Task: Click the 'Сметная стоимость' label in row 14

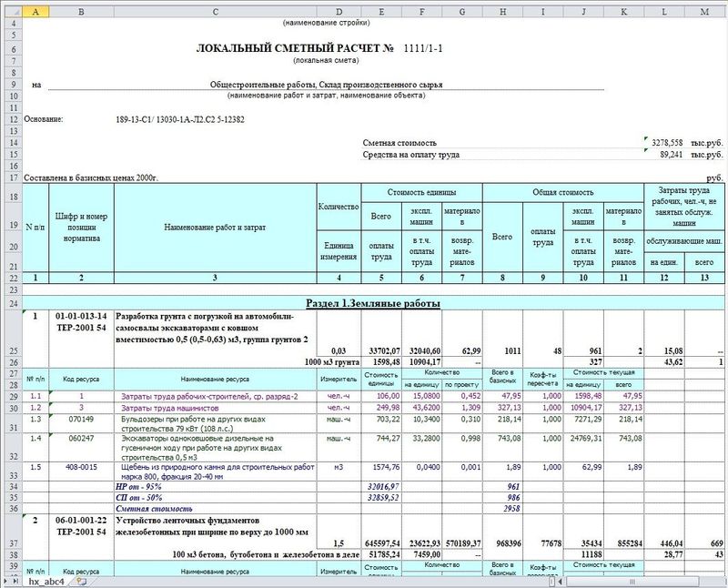Action: [399, 143]
